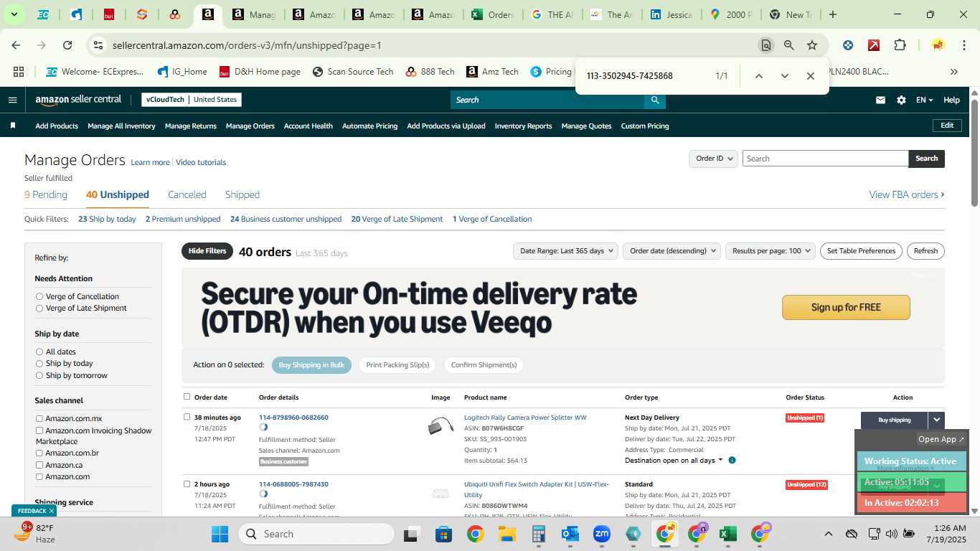The image size is (980, 551).
Task: Apply 23 Ship by today quick filter
Action: pos(107,219)
